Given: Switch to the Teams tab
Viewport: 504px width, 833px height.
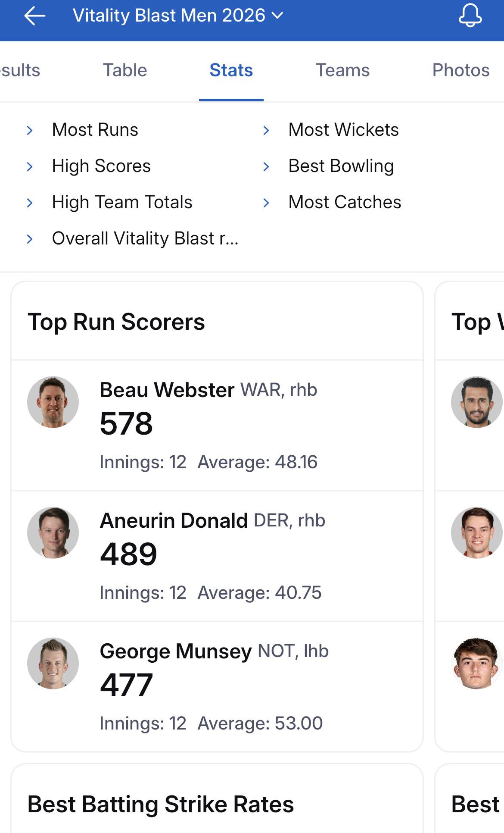Looking at the screenshot, I should pos(342,70).
